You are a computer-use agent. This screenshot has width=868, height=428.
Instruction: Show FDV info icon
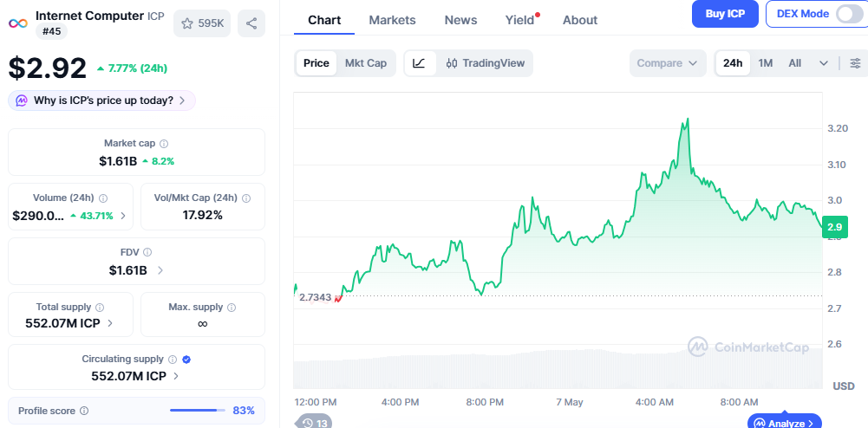point(147,252)
